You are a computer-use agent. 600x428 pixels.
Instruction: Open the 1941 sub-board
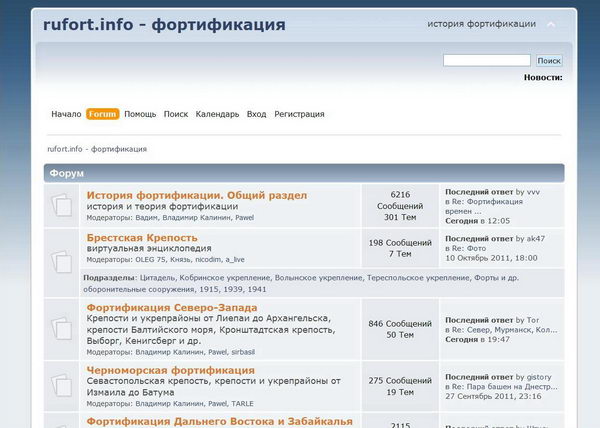(x=257, y=289)
